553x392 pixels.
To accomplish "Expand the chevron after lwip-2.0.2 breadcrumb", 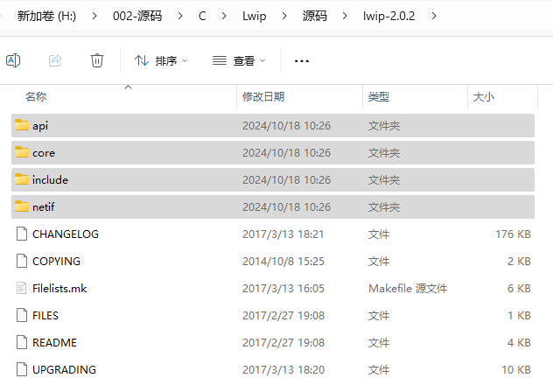I will pos(434,16).
